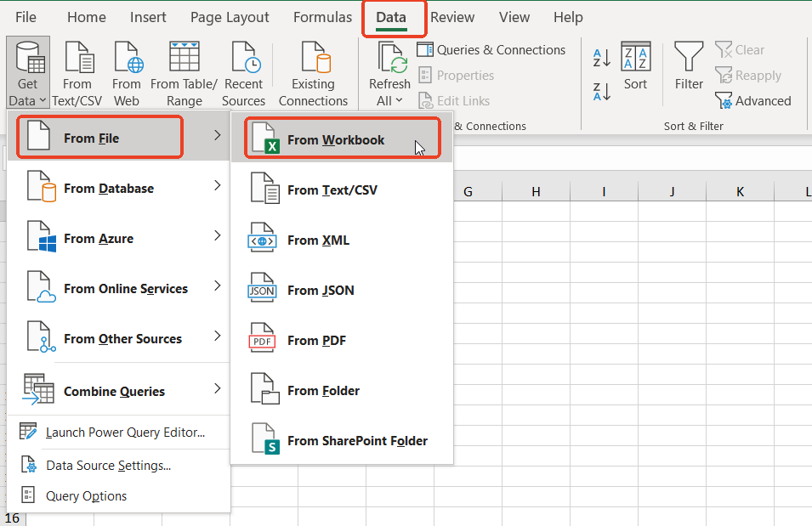Viewport: 812px width, 526px height.
Task: Click From Text/CSV ribbon icon
Action: point(77,72)
